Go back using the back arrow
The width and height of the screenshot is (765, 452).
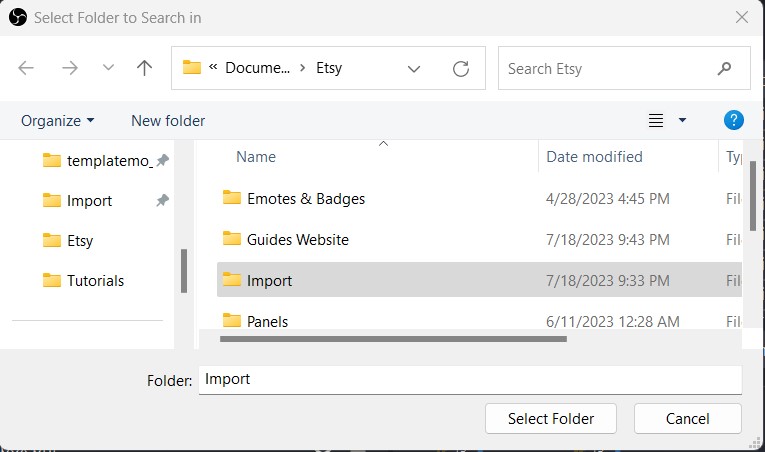[26, 68]
